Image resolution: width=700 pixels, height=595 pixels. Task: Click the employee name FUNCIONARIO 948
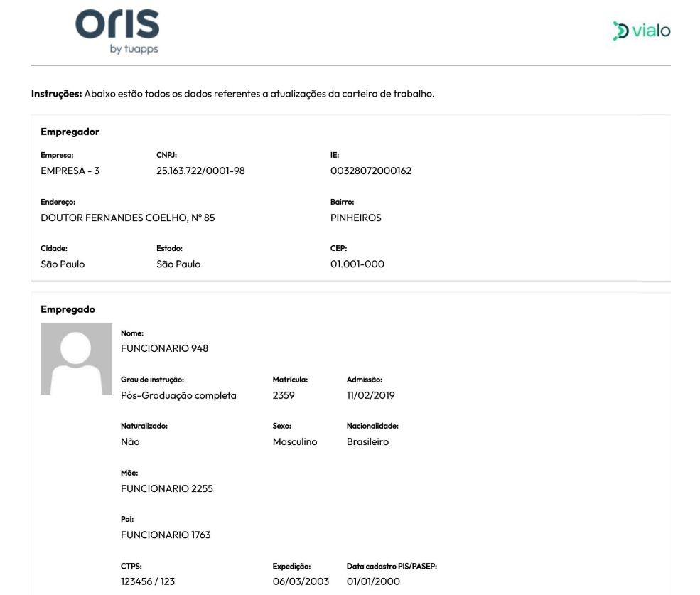point(164,348)
